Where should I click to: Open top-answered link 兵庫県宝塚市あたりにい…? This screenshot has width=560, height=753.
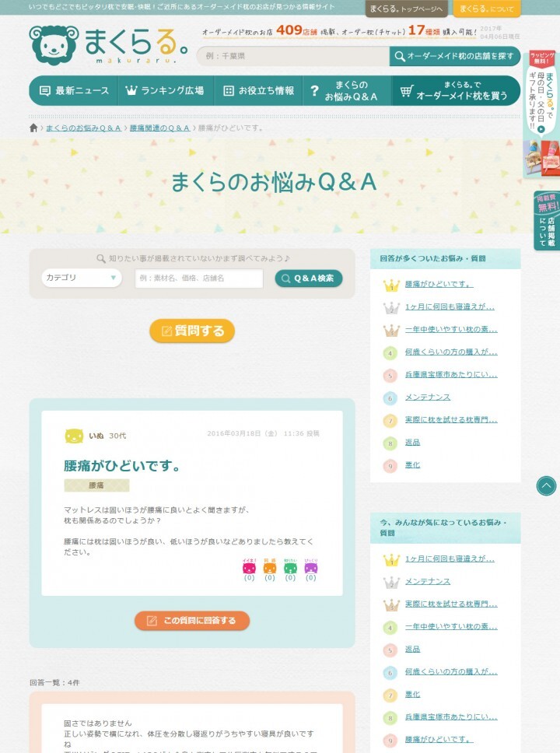[x=451, y=375]
